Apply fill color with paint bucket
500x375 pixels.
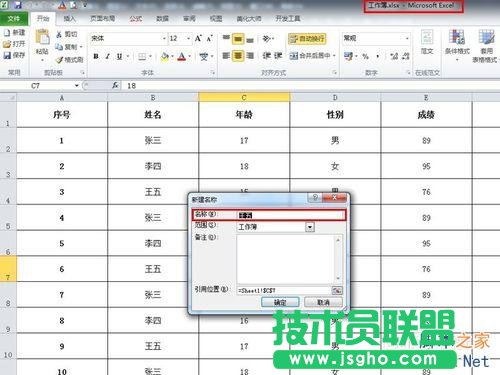point(164,57)
